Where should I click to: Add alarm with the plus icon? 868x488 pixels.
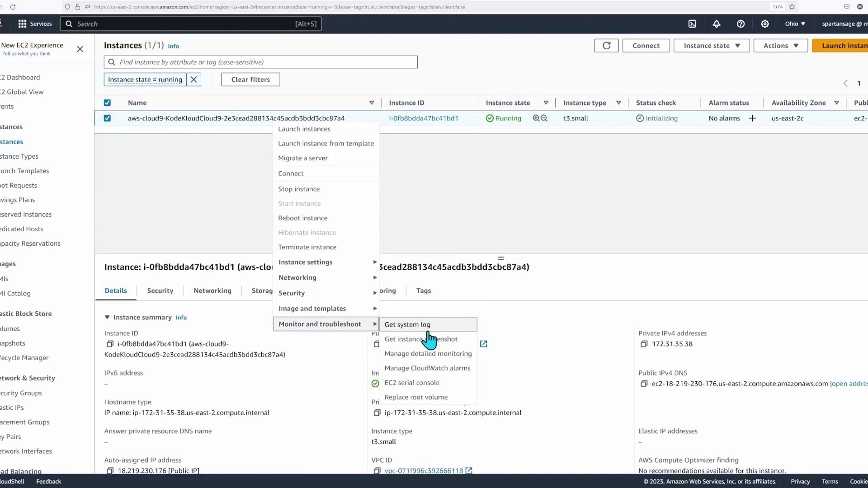(752, 118)
